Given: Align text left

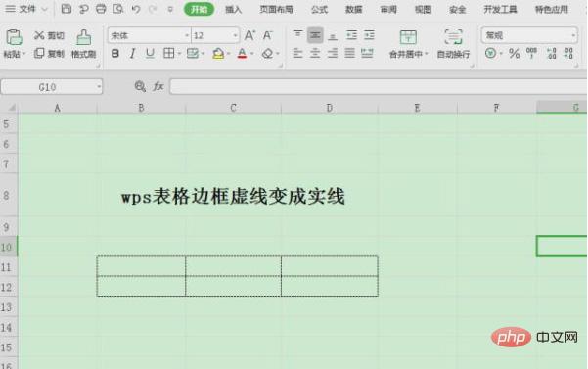Looking at the screenshot, I should pyautogui.click(x=297, y=53).
